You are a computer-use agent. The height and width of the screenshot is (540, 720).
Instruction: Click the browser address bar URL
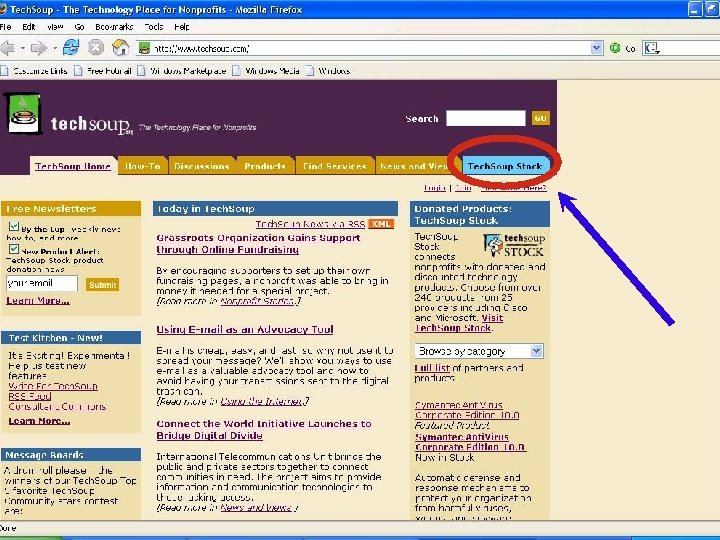click(x=370, y=48)
